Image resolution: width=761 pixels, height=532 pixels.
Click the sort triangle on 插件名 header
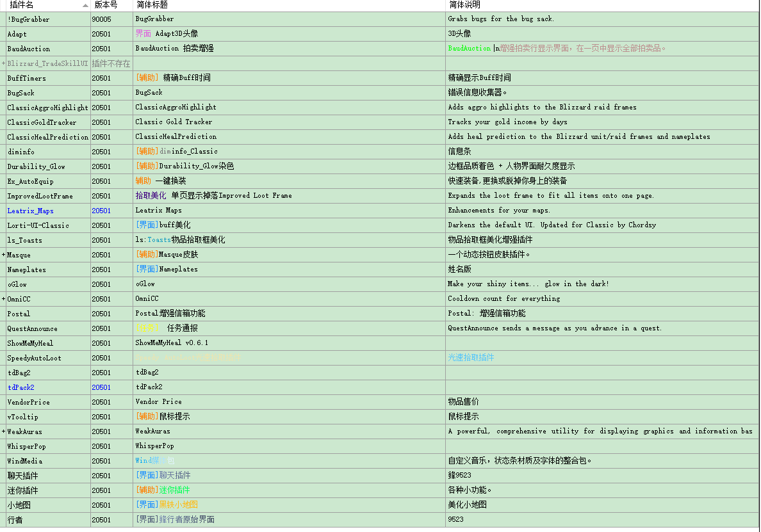pyautogui.click(x=86, y=4)
